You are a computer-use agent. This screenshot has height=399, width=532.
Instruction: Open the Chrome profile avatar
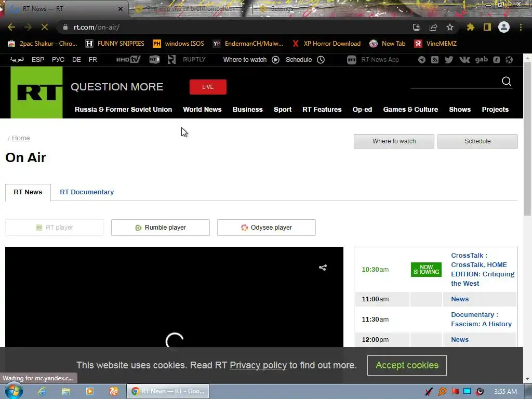(504, 27)
